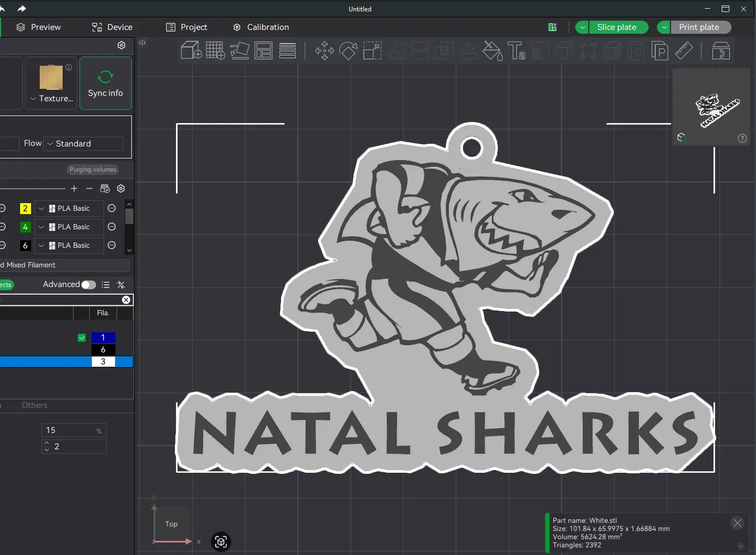The image size is (756, 555).
Task: Select the Scale tool
Action: 373,51
